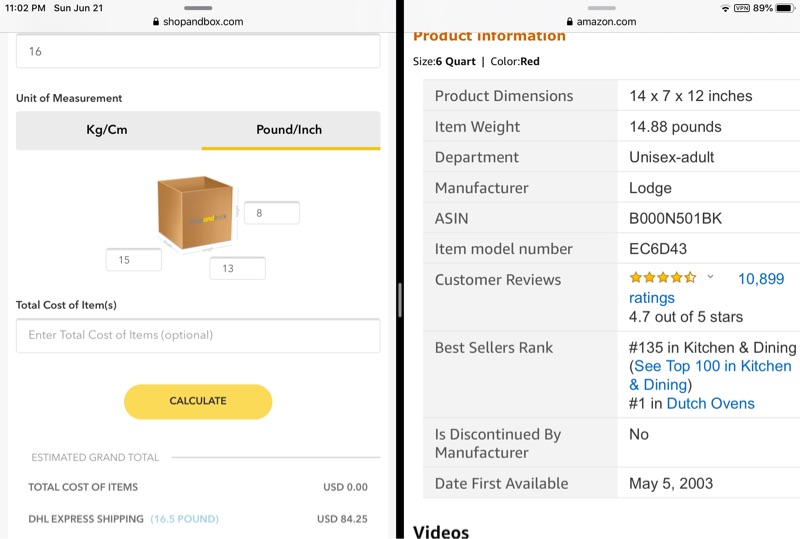
Task: Tap the battery icon in status bar
Action: [785, 8]
